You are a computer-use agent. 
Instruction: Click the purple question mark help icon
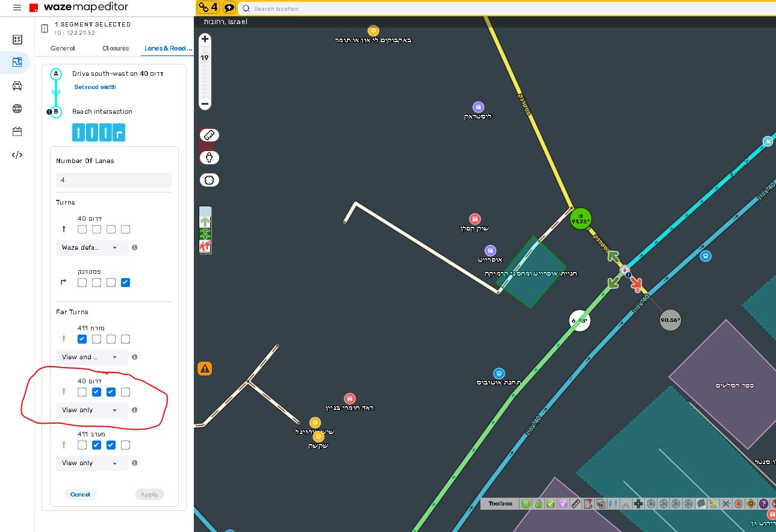763,504
